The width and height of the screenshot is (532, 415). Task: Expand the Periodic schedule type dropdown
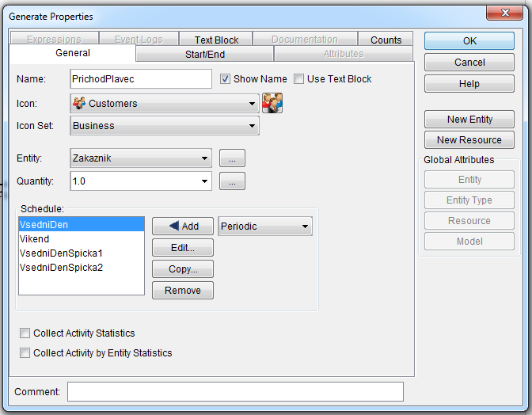coord(265,227)
